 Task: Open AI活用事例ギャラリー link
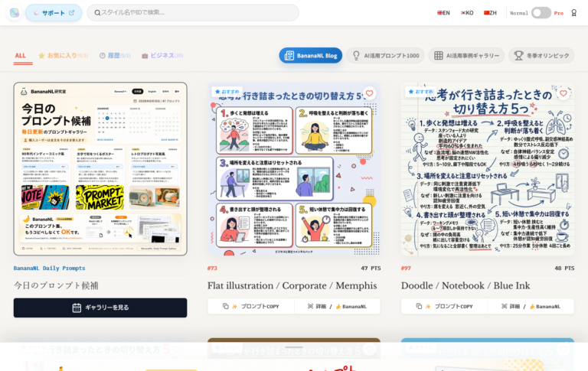[x=466, y=56]
